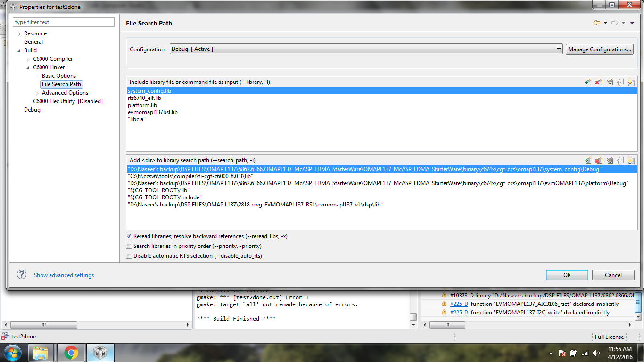
Task: Select the platform\Debug search path entry
Action: coord(382,183)
